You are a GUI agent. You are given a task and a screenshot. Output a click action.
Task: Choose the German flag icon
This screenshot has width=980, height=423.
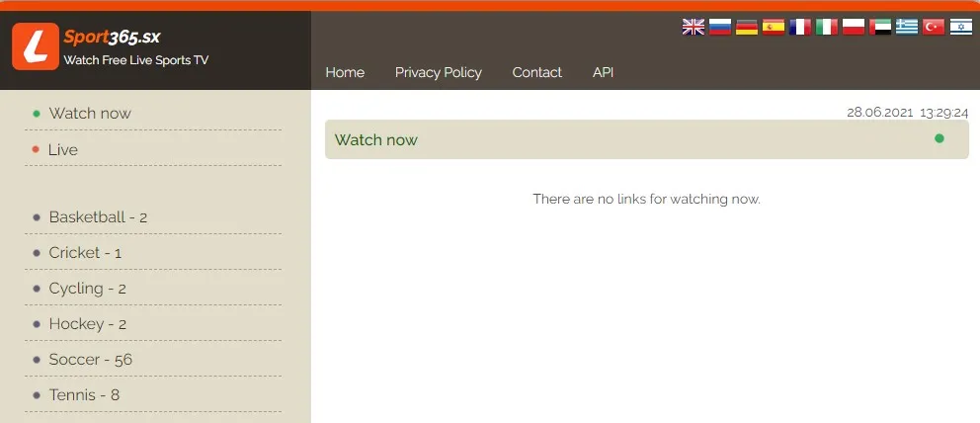coord(747,27)
